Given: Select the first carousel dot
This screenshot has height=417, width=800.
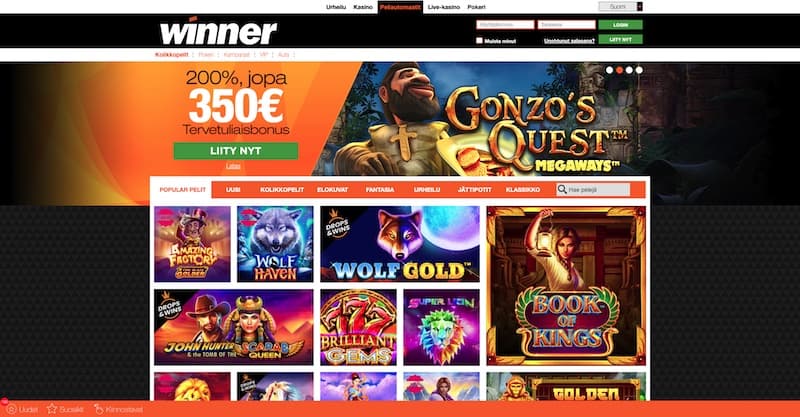Looking at the screenshot, I should tap(609, 70).
